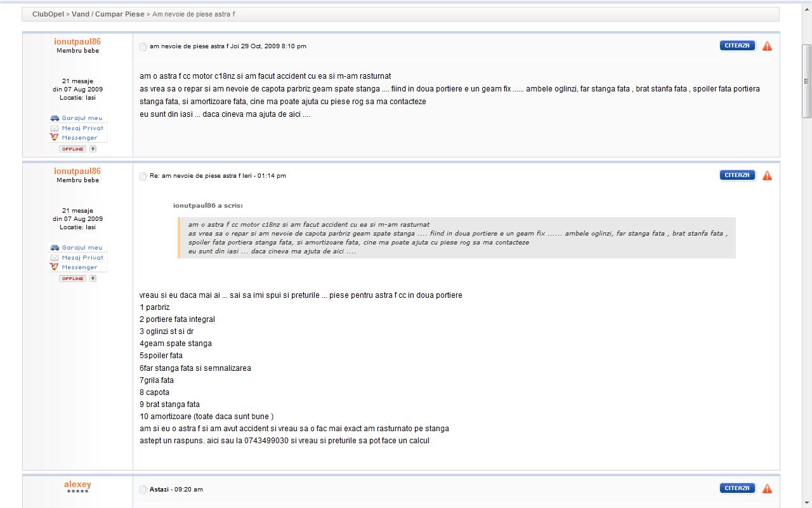Open Garajul meu in first post profile
The image size is (812, 508).
(x=81, y=118)
